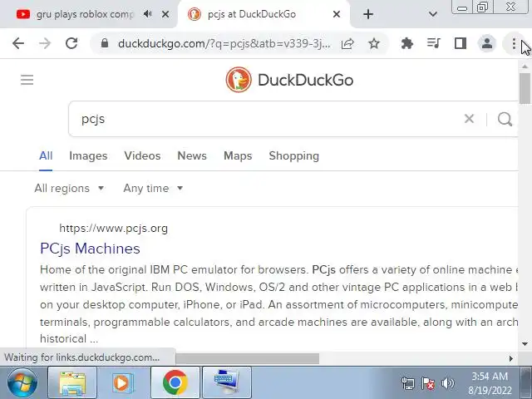Toggle the browser side panel
532x399 pixels.
pyautogui.click(x=460, y=43)
